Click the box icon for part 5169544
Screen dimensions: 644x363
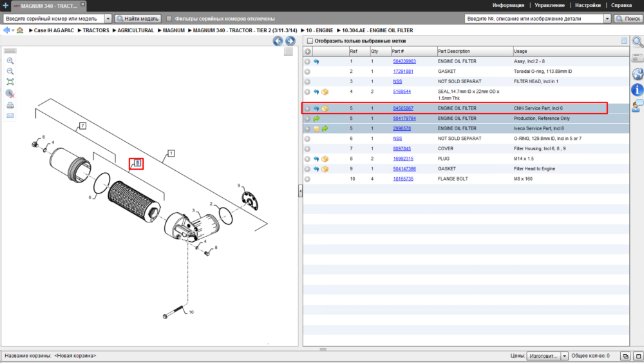[x=325, y=92]
